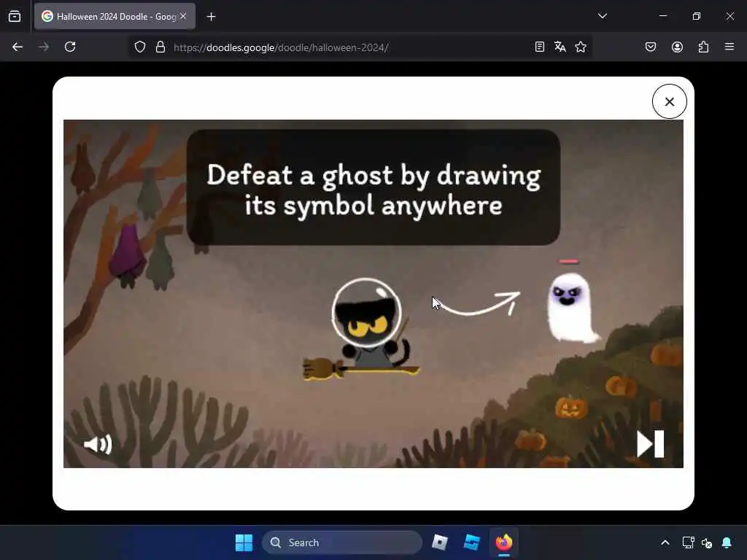This screenshot has width=747, height=560.
Task: Click the ghost's red symbol indicator
Action: pyautogui.click(x=569, y=261)
